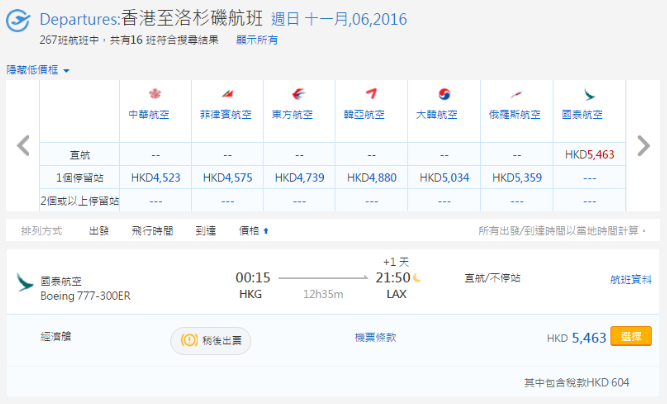
Task: Click the 週日 十一月,06,2016 date text
Action: click(339, 20)
